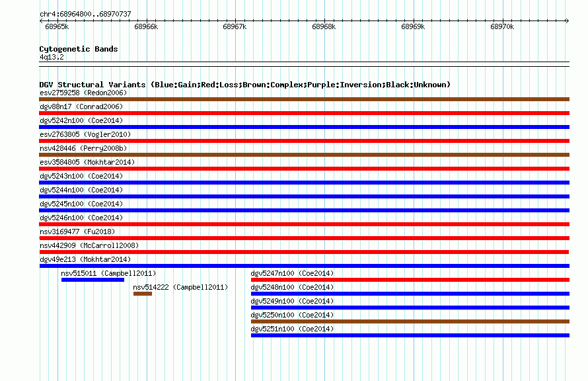Click the dgv49e213 (Mokhtar2014) blue bar

point(304,266)
